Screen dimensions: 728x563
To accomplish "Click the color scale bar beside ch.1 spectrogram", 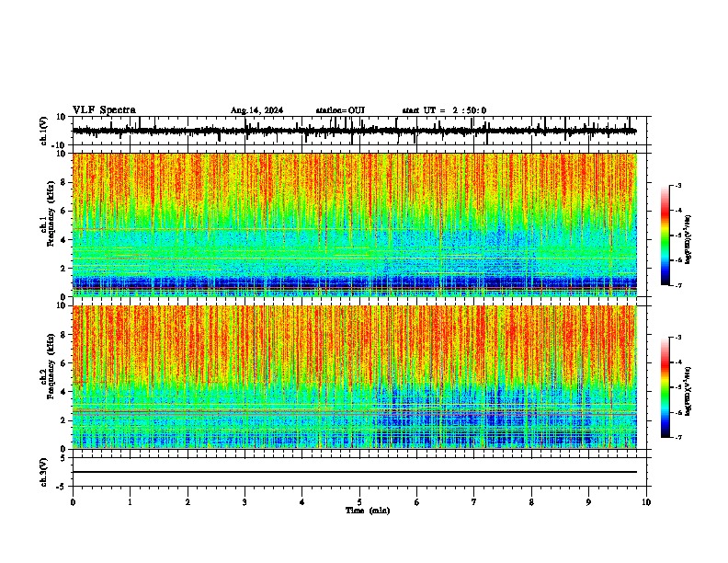I will 665,236.
